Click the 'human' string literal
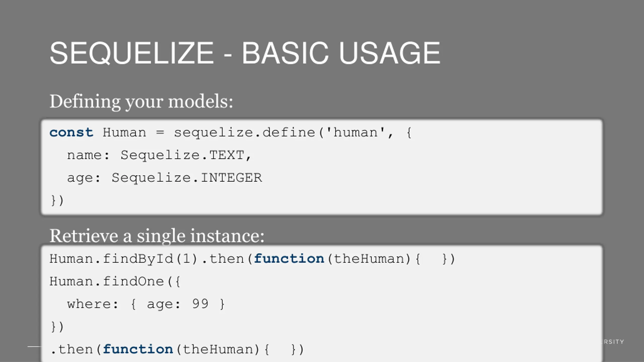This screenshot has width=644, height=362. pos(355,132)
